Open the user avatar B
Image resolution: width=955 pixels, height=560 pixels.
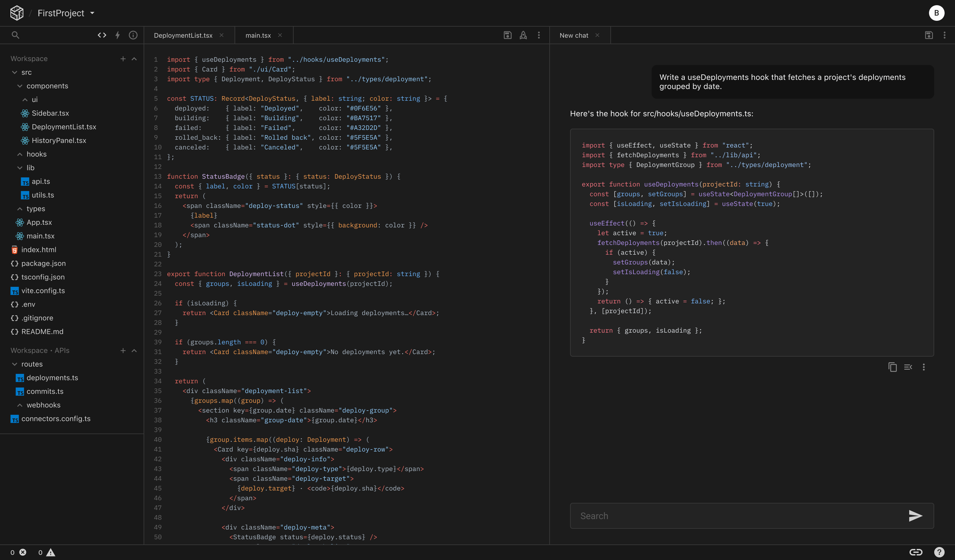[936, 13]
